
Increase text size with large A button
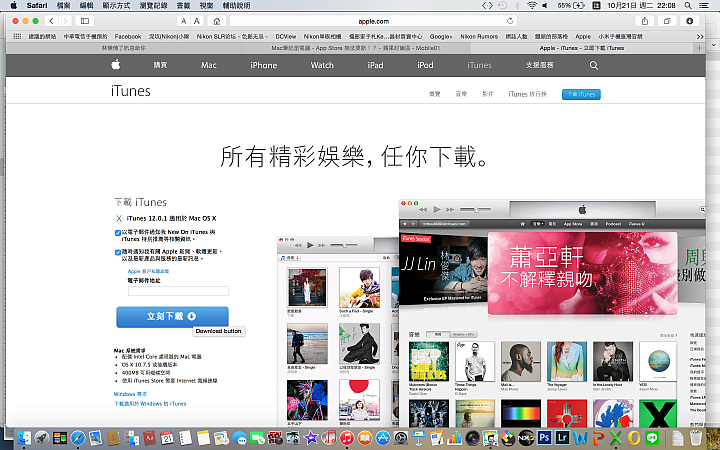pos(197,21)
